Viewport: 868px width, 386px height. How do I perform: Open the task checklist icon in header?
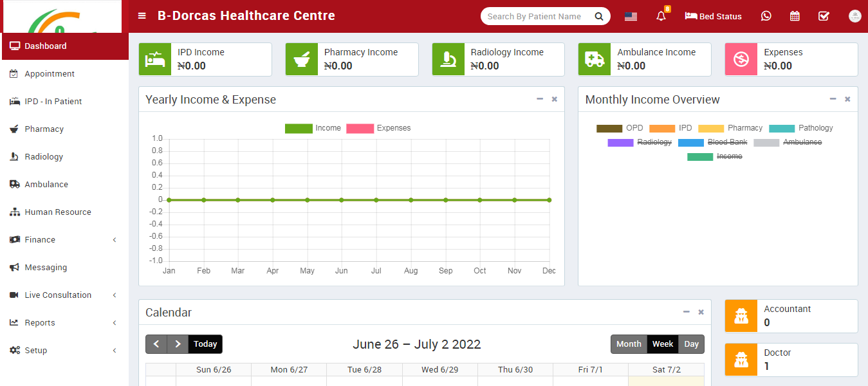click(x=824, y=16)
